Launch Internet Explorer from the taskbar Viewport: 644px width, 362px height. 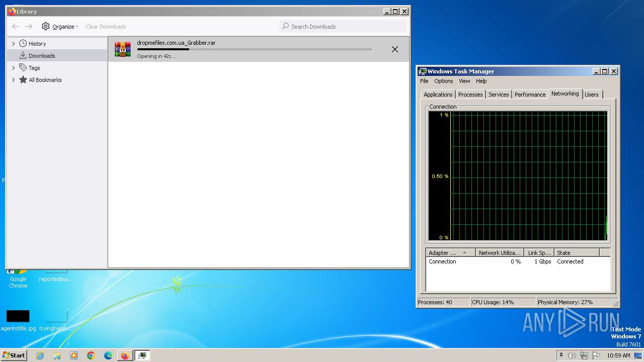40,355
